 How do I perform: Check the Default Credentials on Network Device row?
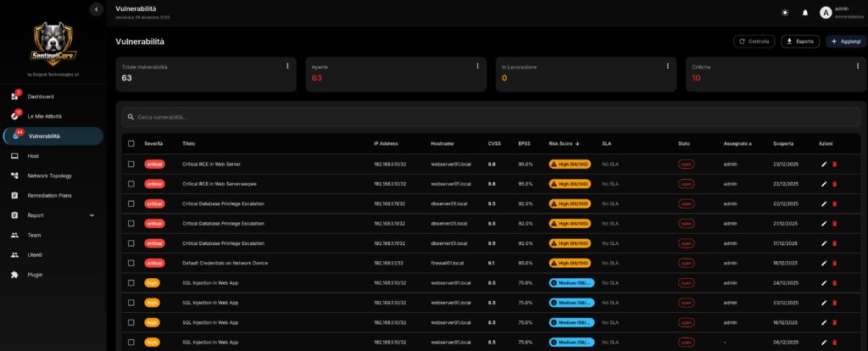click(x=131, y=263)
